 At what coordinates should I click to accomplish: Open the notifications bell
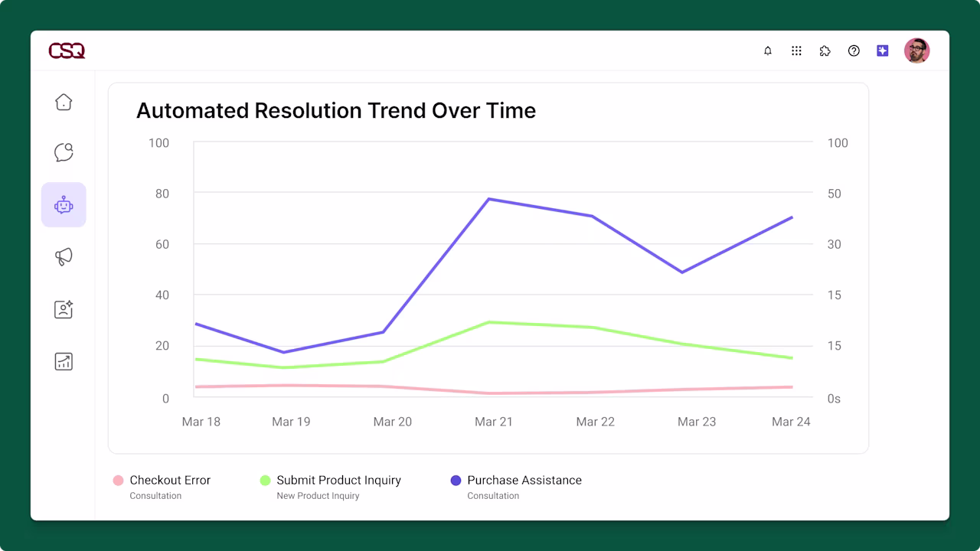tap(768, 51)
